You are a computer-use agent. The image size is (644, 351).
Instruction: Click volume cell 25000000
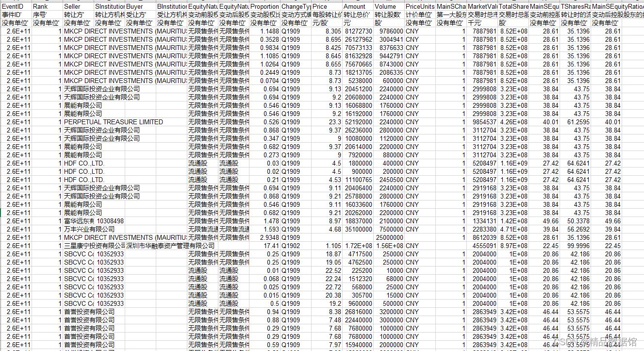tap(389, 237)
